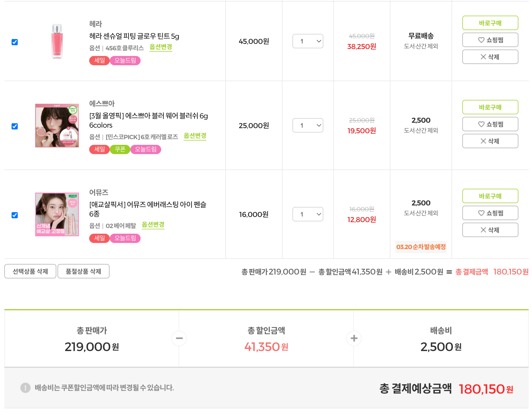The width and height of the screenshot is (532, 415).
Task: Uncheck the 헤라 glow tint item checkbox
Action: click(15, 42)
